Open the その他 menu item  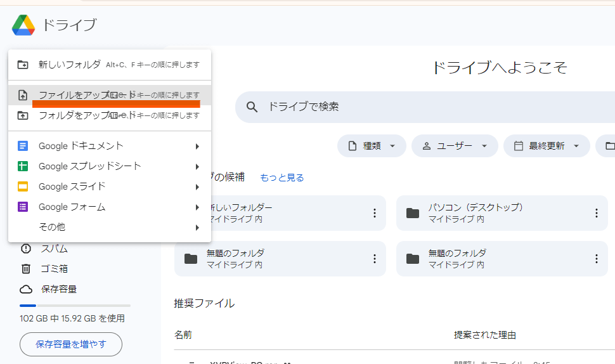click(x=110, y=227)
